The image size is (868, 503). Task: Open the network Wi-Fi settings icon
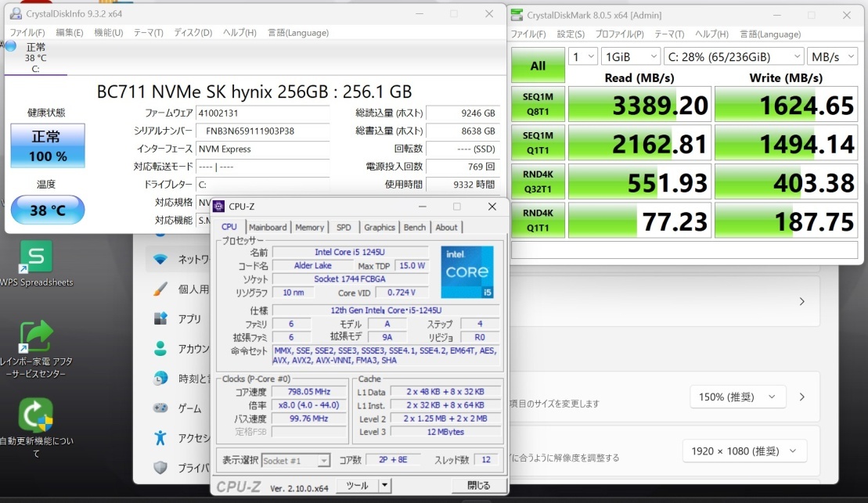[x=160, y=259]
